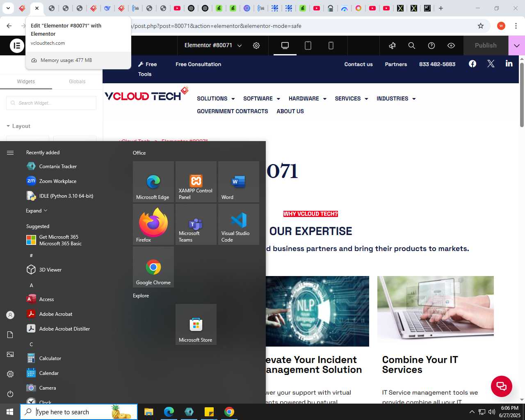Click Facebook icon in site header

472,64
